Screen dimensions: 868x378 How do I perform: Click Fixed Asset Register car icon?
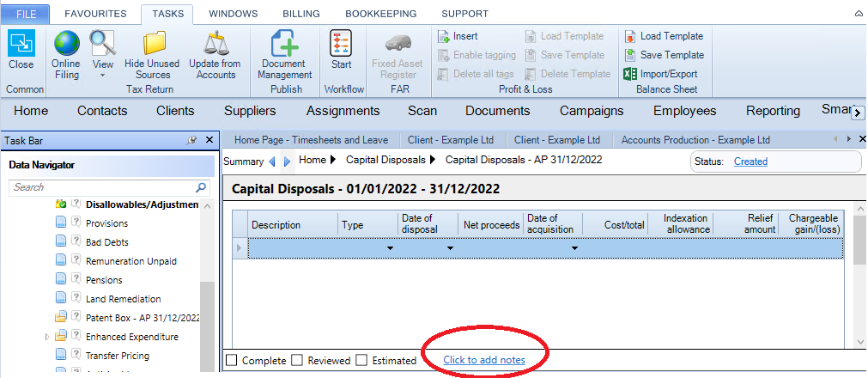pos(398,43)
